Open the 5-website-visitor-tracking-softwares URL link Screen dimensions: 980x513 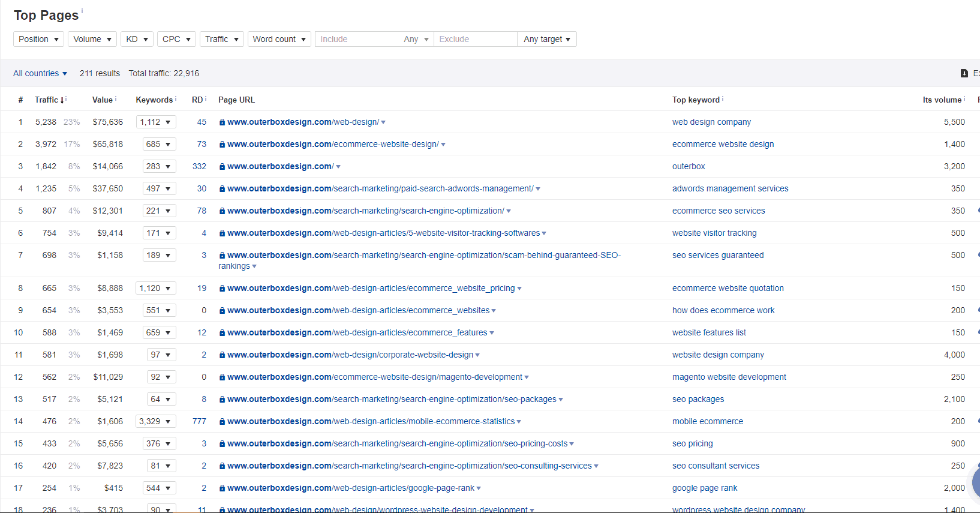(x=383, y=233)
